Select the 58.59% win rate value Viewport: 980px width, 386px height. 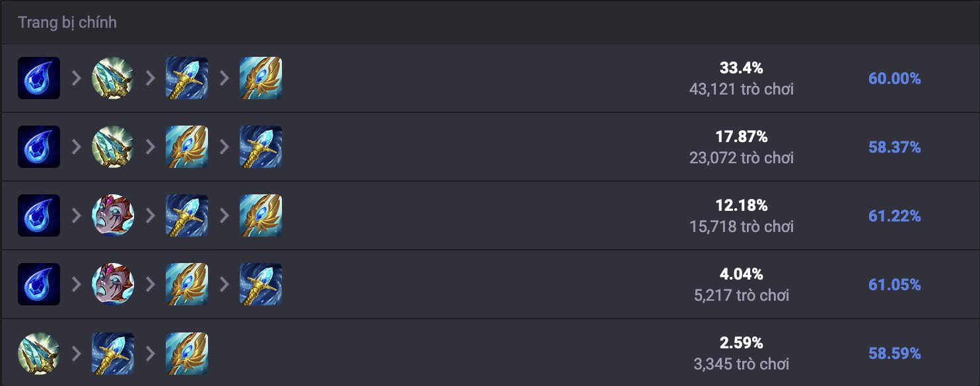(894, 354)
